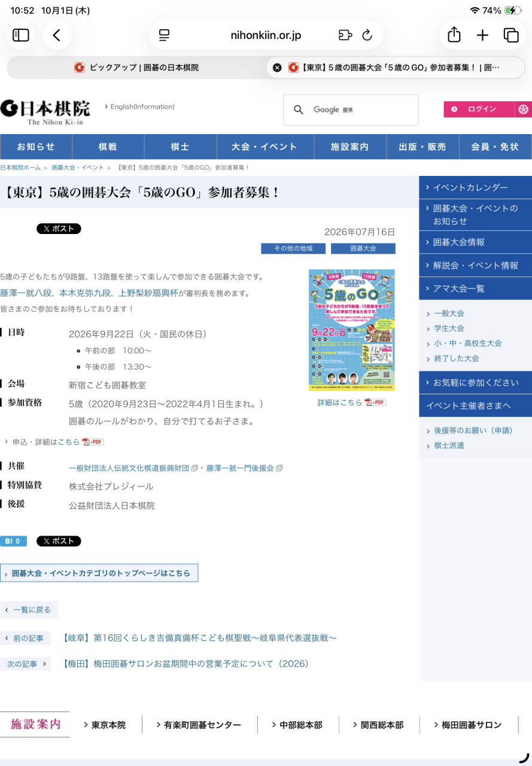The height and width of the screenshot is (766, 532).
Task: Open the PDF icon under the flyer
Action: click(x=375, y=402)
